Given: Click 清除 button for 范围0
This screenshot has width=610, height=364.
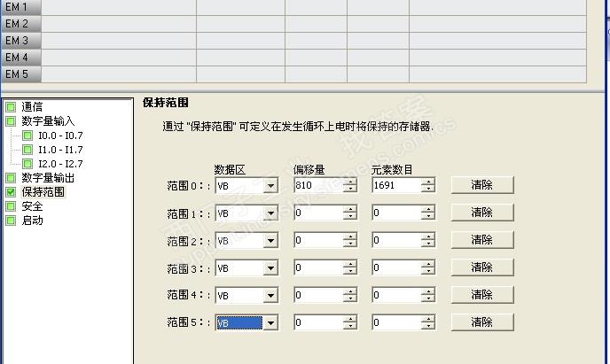Looking at the screenshot, I should coord(481,185).
